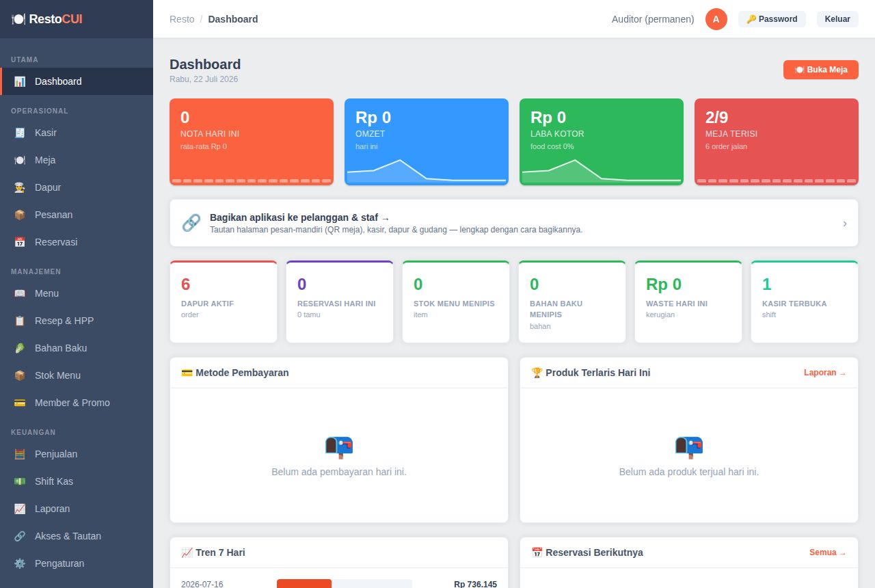Click the Buka Meja button

(x=821, y=70)
